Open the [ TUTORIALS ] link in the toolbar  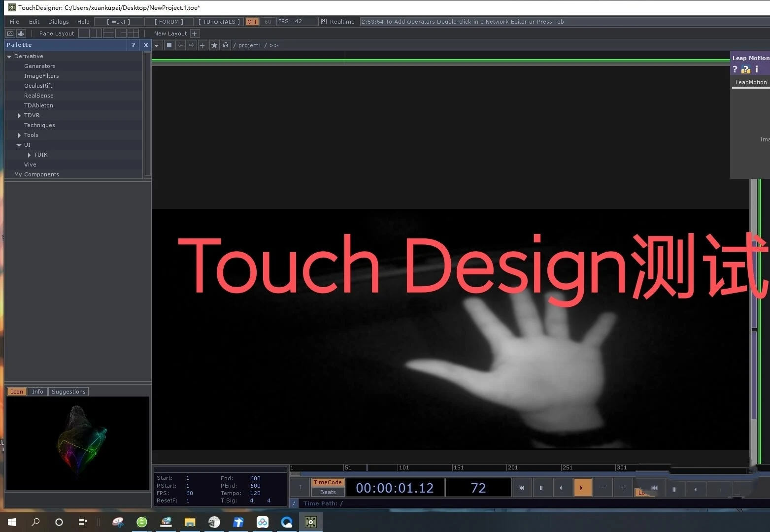pyautogui.click(x=219, y=21)
